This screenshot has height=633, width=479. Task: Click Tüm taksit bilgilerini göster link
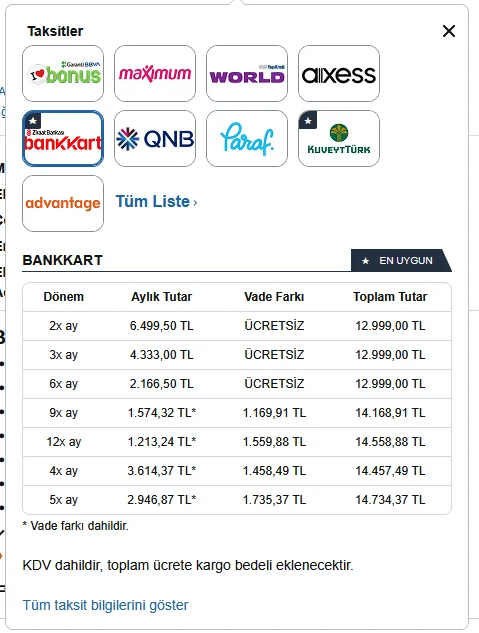(x=105, y=605)
